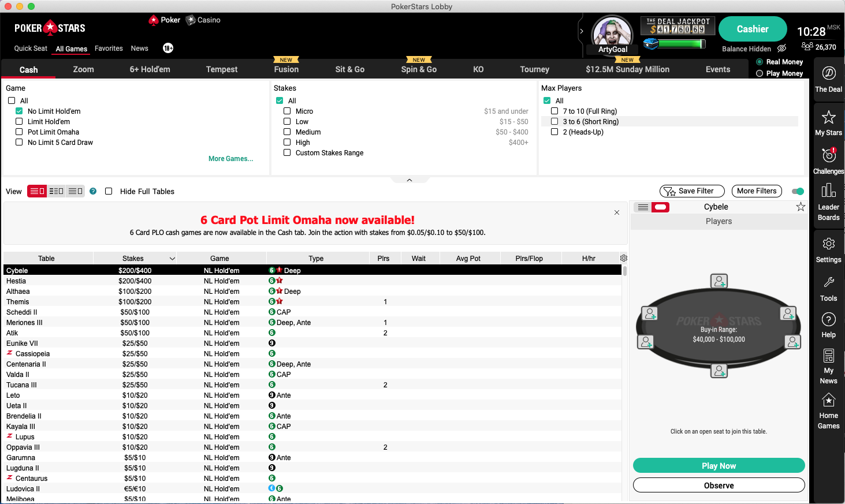
Task: Open the Casino section
Action: click(203, 20)
